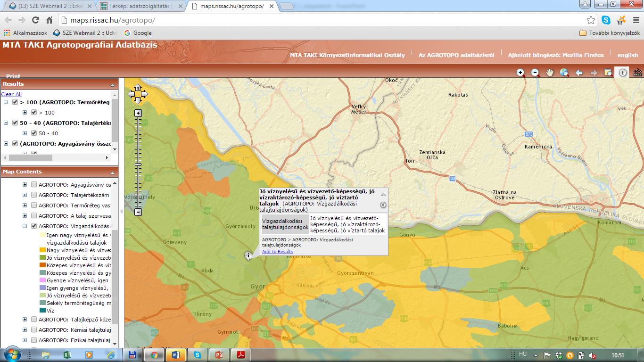The image size is (644, 362).
Task: Click Clear All in Results
Action: 11,94
